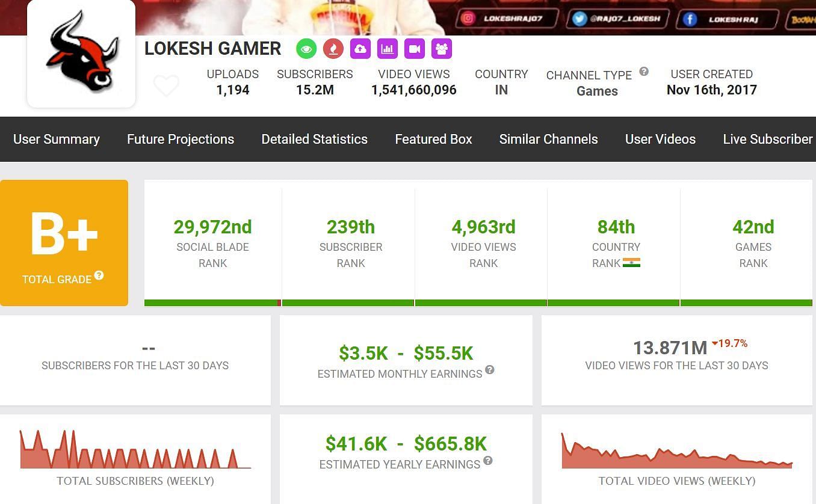
Task: Open the Detailed Statistics tab
Action: (314, 139)
